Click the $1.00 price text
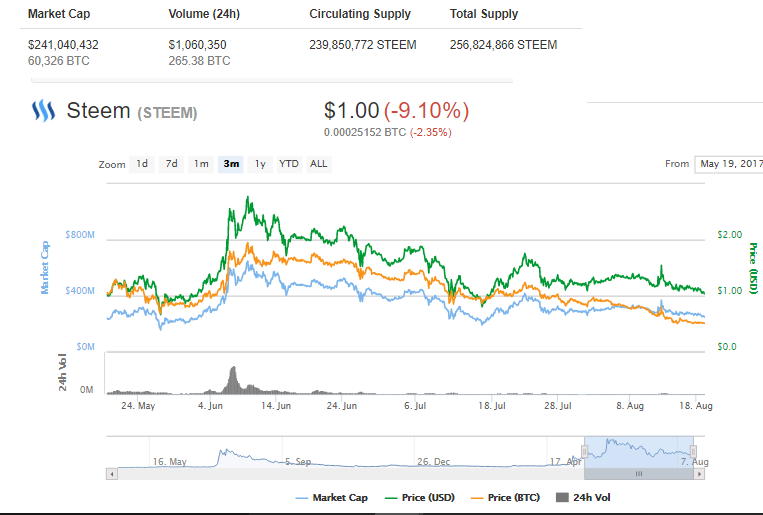The width and height of the screenshot is (763, 515). 351,110
